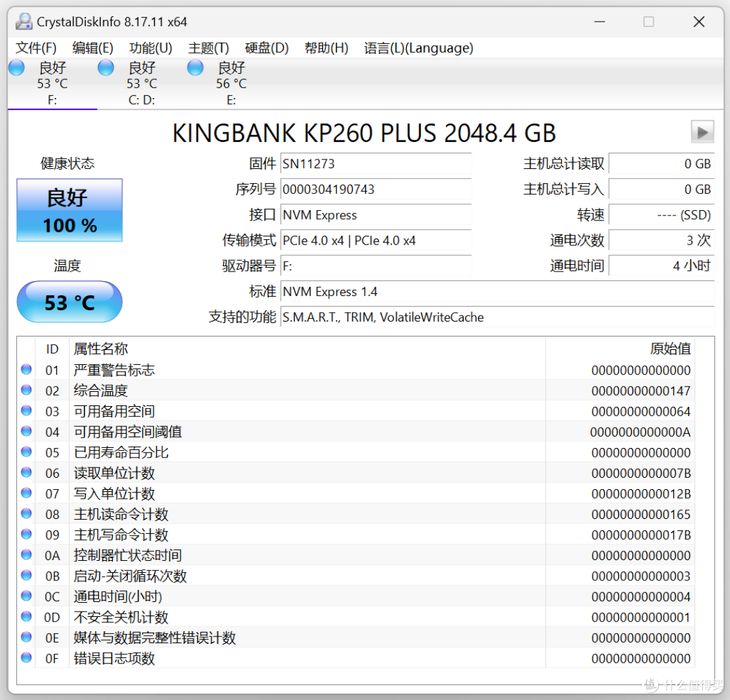Select the drive tab labeled C: D:
Screen dimensions: 730x700
pos(141,82)
